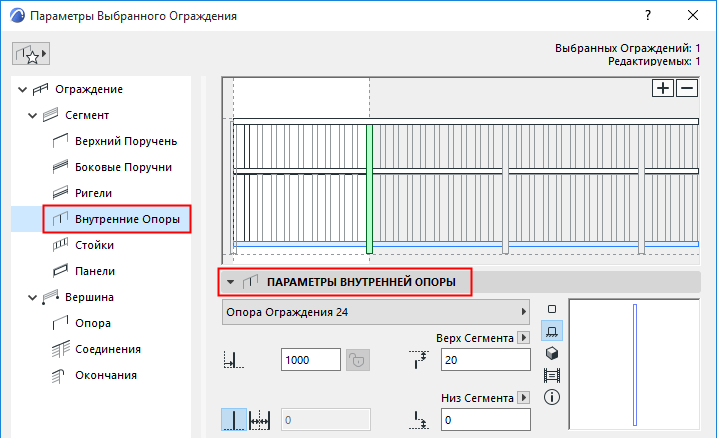Screen dimensions: 717x438
Task: Open the help question mark button
Action: [x=648, y=15]
